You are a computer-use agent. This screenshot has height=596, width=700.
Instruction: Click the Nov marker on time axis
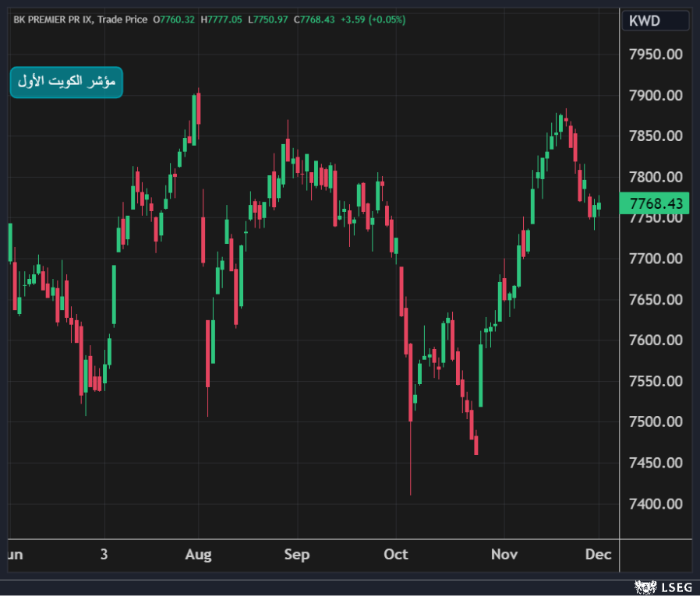[504, 555]
